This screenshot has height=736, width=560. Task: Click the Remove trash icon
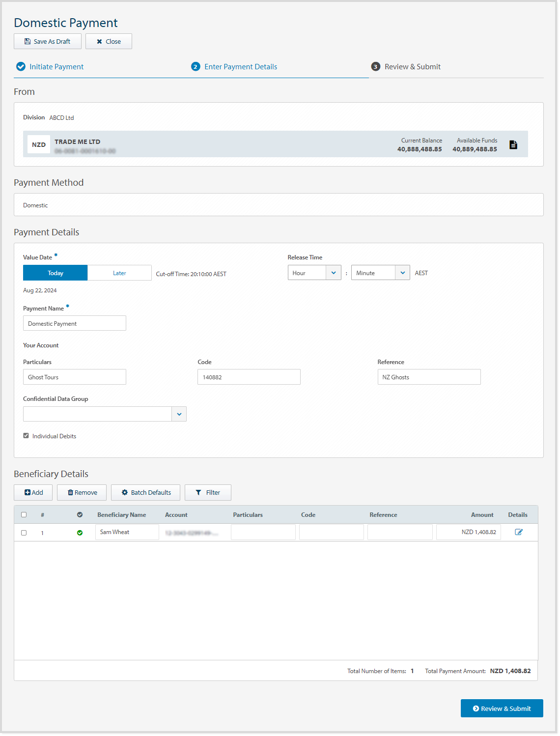71,492
